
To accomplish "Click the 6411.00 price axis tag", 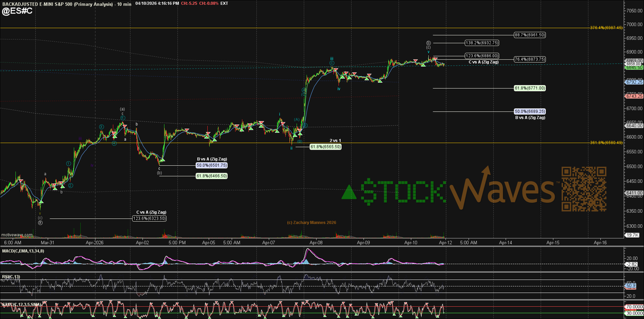I will pyautogui.click(x=634, y=193).
